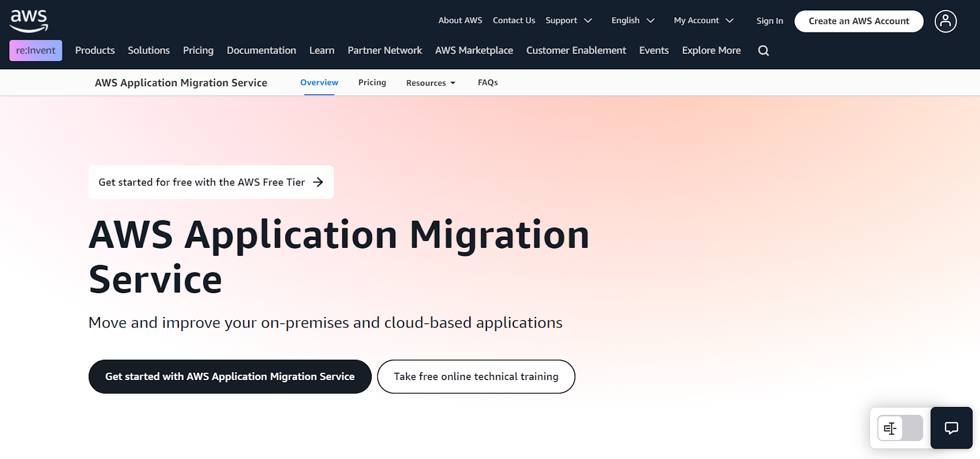
Task: Click the arrow in Free Tier banner
Action: [318, 182]
